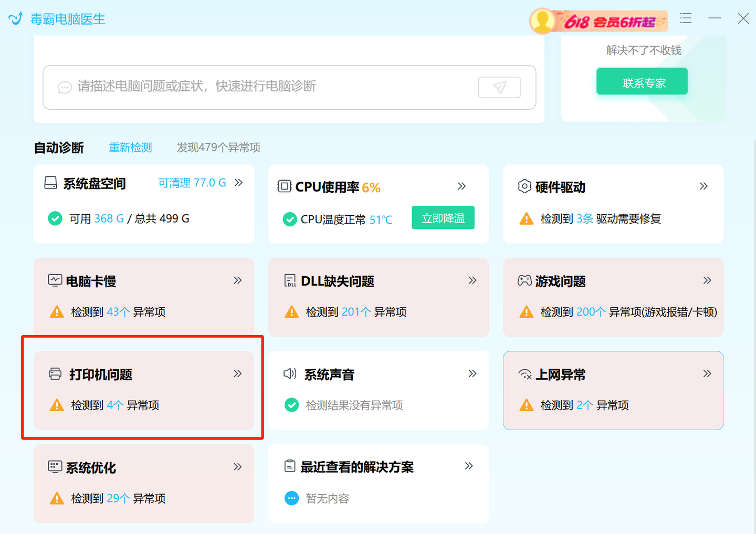
Task: Open the 上网异常 card title
Action: coord(560,374)
